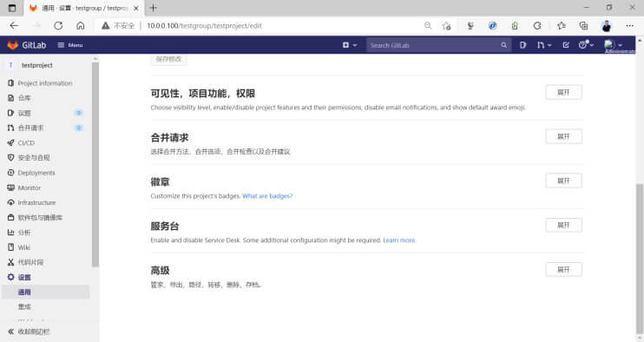Screen dimensions: 644x342
Task: Open testproject overview from sidebar header
Action: pos(37,65)
